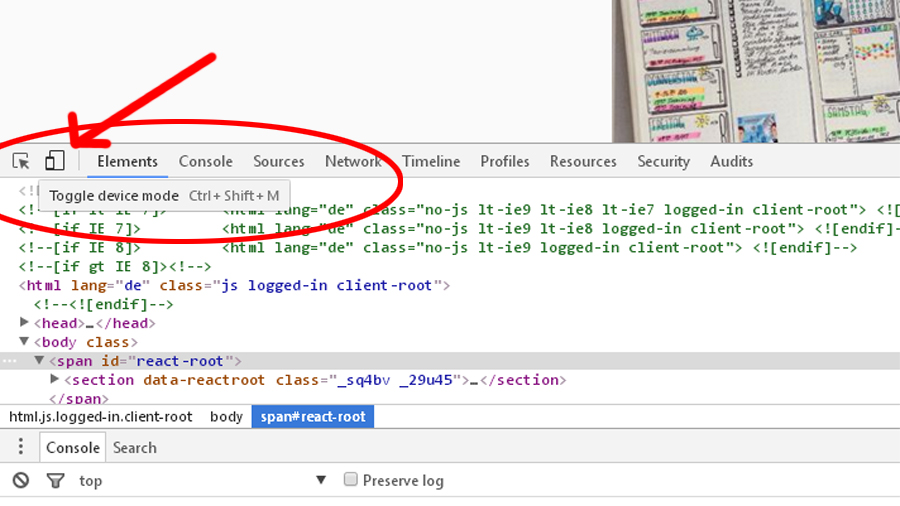Click the id "react-root" attribute value

180,361
